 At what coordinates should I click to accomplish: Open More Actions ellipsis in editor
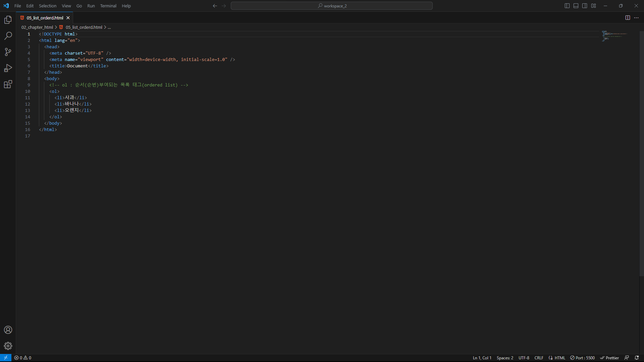pos(636,18)
